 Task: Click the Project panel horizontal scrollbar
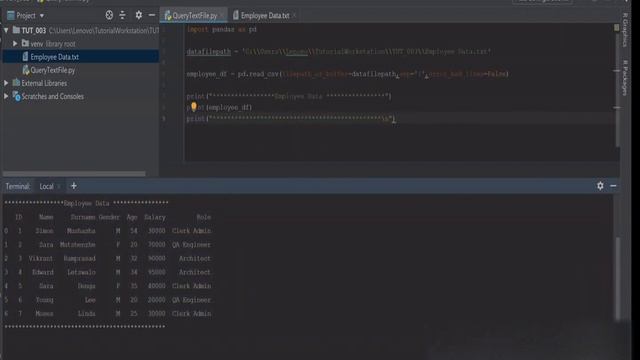coord(74,173)
